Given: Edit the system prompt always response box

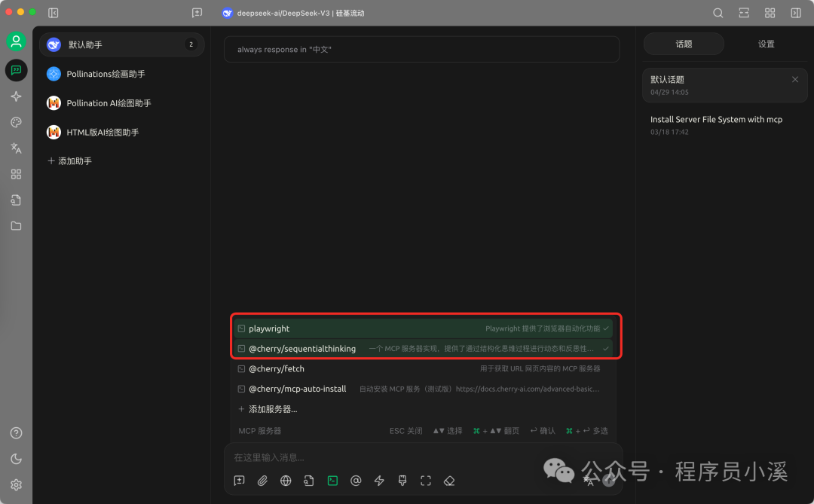Looking at the screenshot, I should pos(421,49).
